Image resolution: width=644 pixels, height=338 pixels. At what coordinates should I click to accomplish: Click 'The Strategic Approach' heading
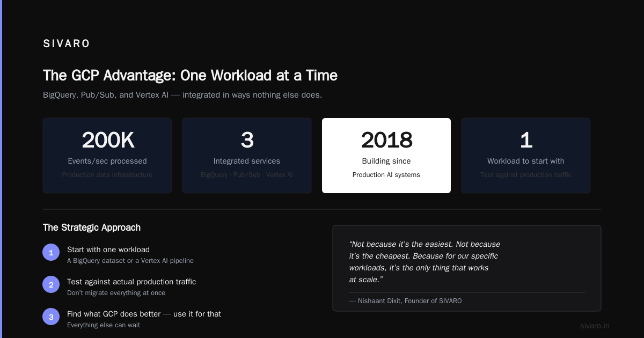(x=92, y=227)
